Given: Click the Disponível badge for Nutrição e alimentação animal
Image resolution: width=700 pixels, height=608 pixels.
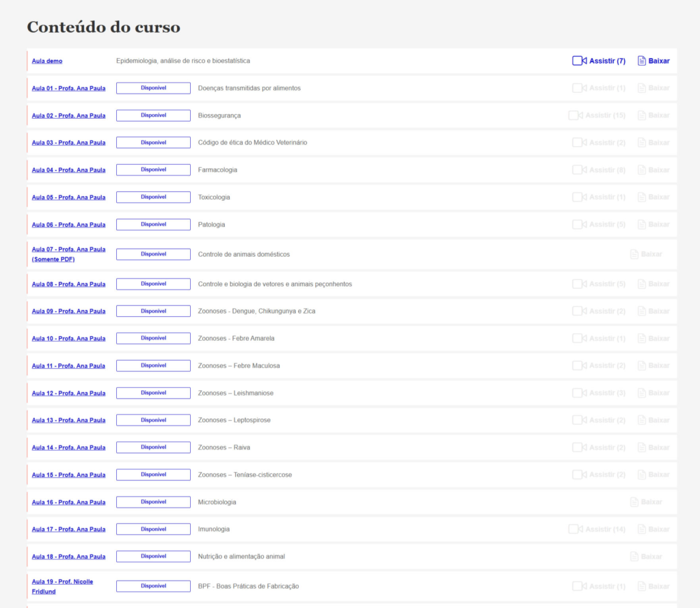Looking at the screenshot, I should tap(153, 557).
